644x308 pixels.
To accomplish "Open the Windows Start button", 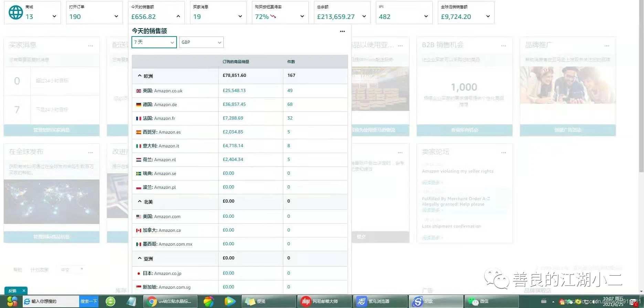I will click(12, 301).
